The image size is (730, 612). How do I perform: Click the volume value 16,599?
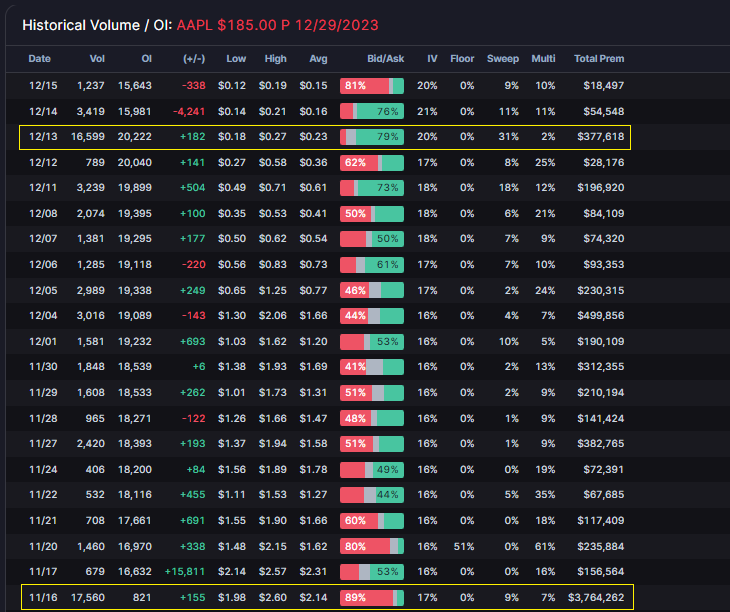88,137
